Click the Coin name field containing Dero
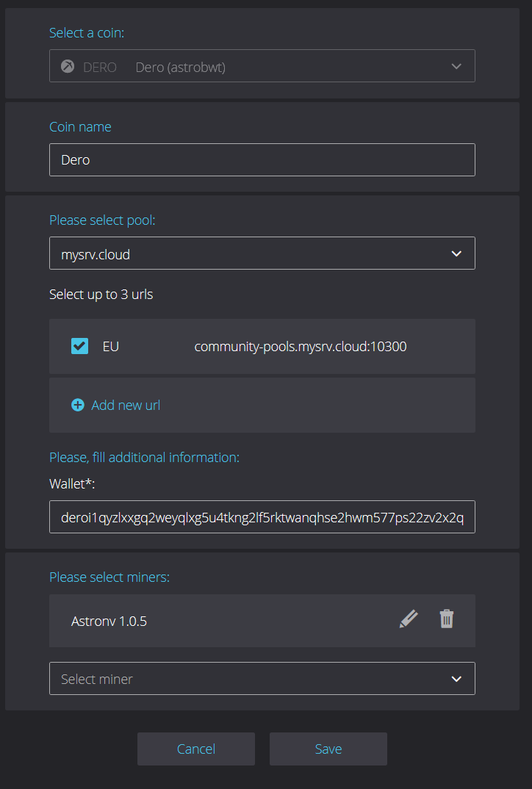532x789 pixels. coord(262,160)
